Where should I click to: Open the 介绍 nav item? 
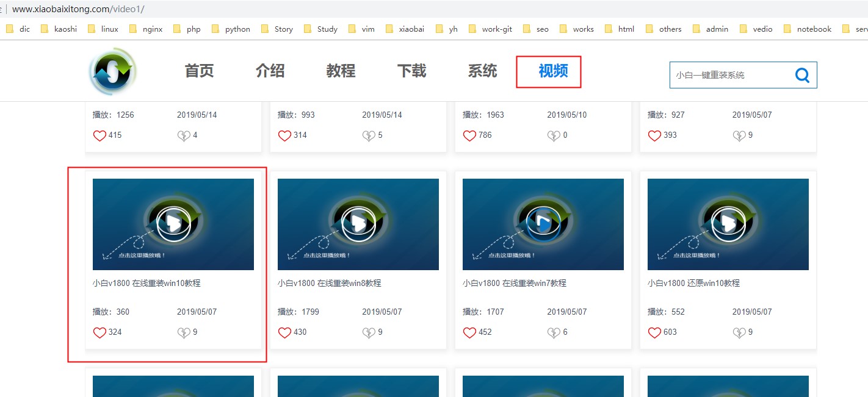tap(270, 71)
